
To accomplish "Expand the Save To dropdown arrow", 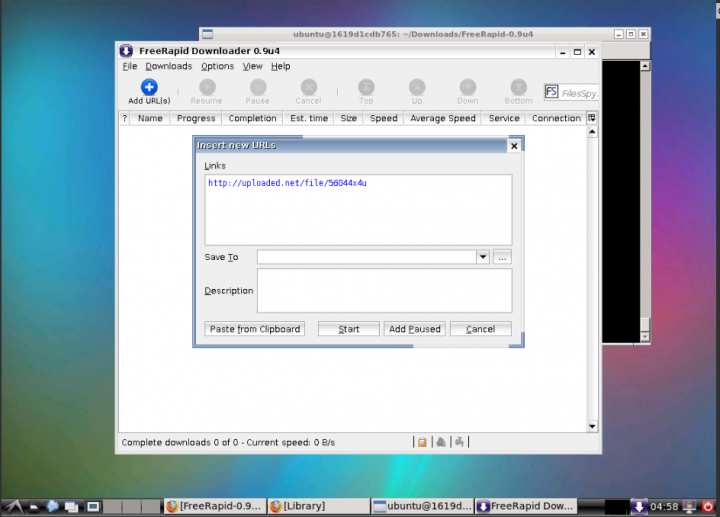I will click(x=483, y=257).
